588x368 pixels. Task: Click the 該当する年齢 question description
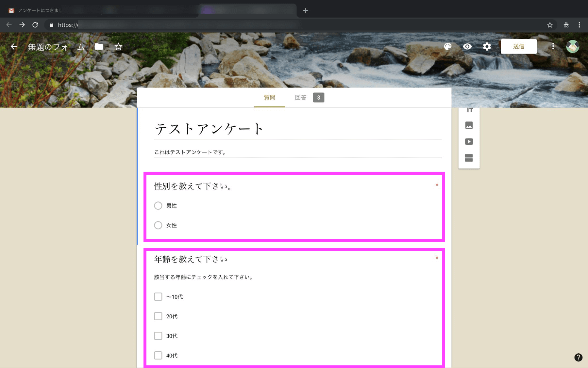[x=204, y=277]
